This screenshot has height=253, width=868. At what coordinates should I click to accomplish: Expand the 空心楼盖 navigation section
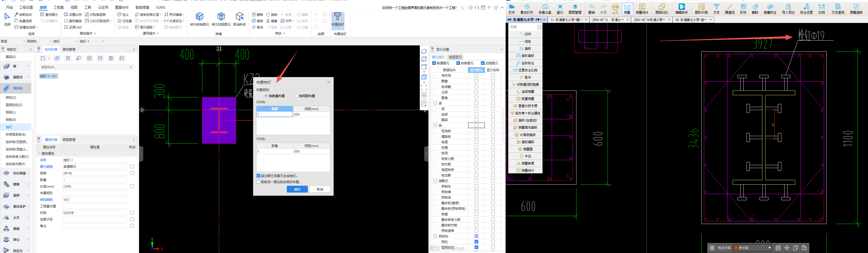click(29, 173)
